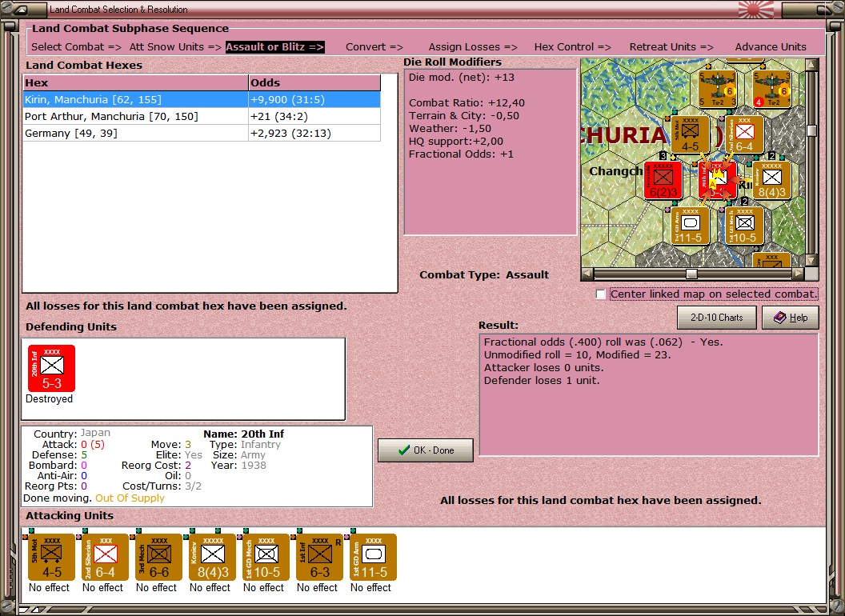Click the Unmodified roll = 10 result line
This screenshot has height=616, width=845.
click(577, 354)
